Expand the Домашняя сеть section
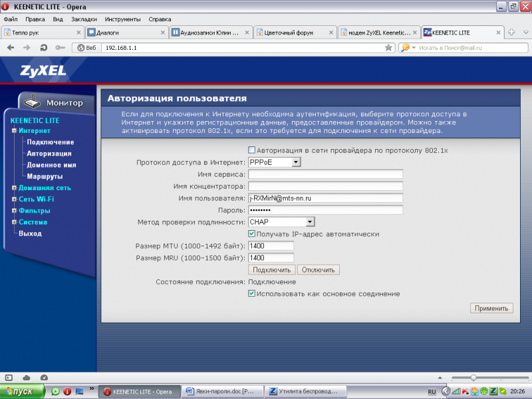The image size is (532, 399). pyautogui.click(x=14, y=188)
